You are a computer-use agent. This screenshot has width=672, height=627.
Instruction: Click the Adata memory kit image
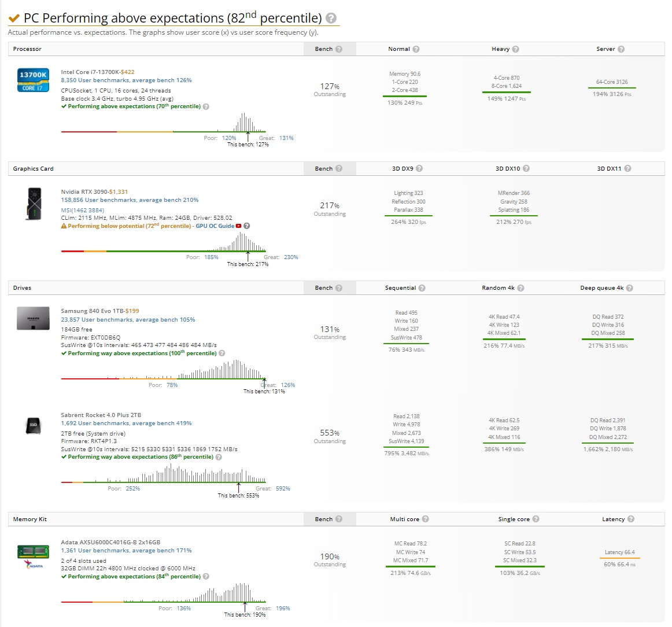pos(33,556)
